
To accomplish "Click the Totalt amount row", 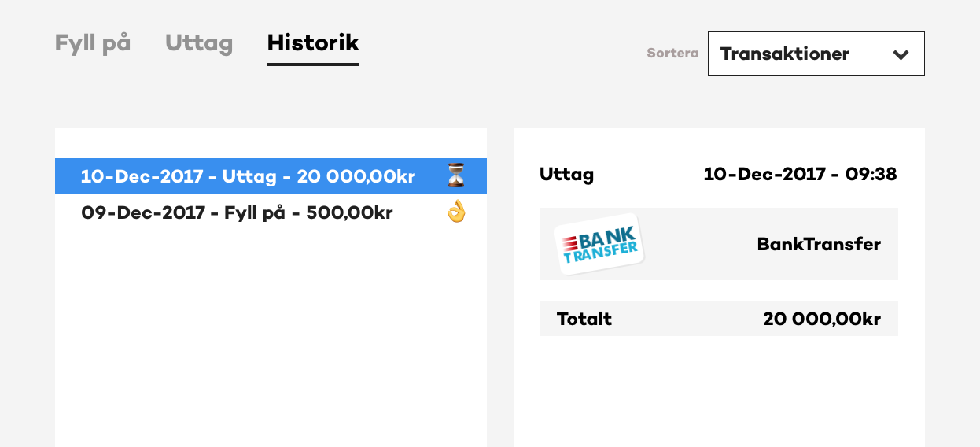I will pos(719,319).
